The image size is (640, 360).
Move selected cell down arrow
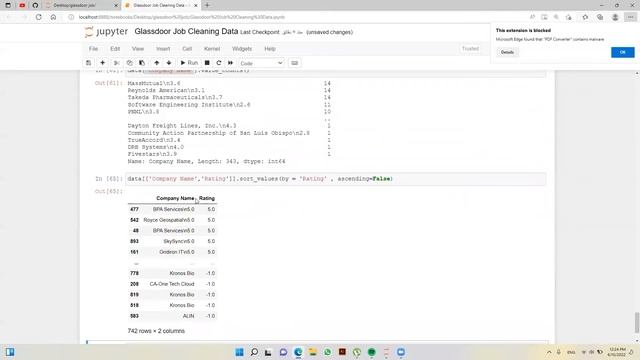169,63
